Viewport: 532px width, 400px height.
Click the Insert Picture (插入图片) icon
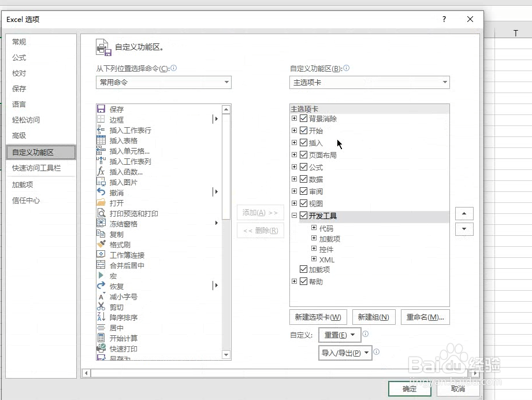point(101,182)
